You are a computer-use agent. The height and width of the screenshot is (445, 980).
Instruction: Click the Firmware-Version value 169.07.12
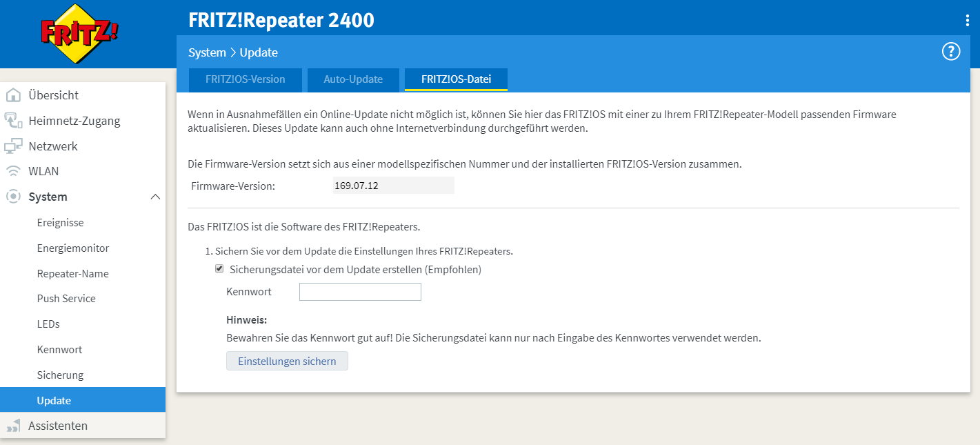[x=393, y=185]
